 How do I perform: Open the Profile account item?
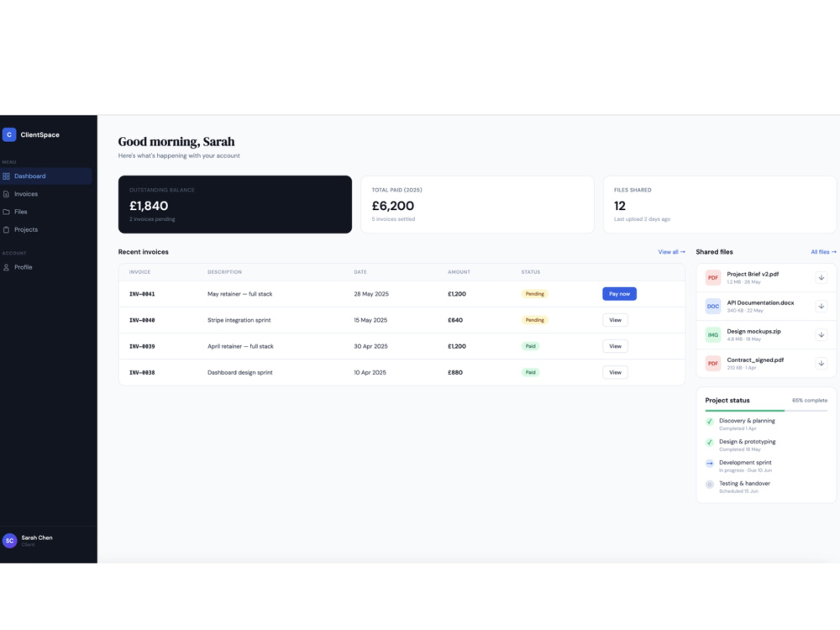[x=46, y=267]
